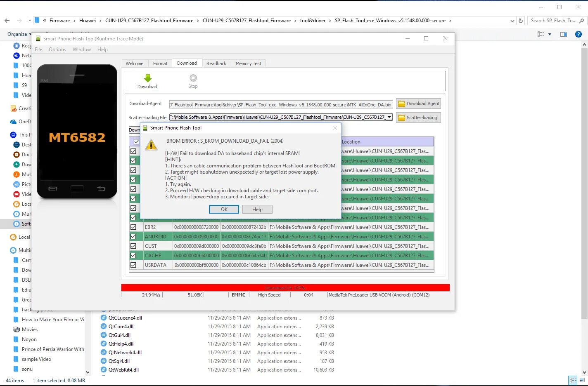Click the red download progress bar
This screenshot has width=588, height=386.
click(285, 288)
